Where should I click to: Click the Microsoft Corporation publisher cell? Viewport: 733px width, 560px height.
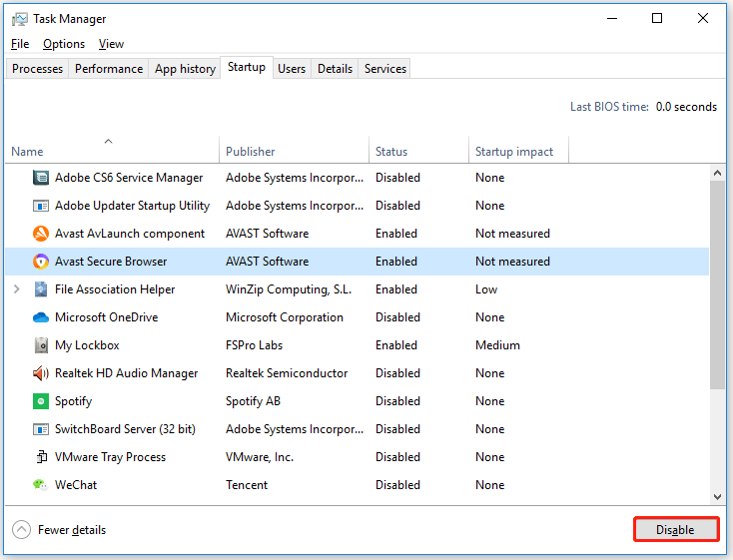click(x=285, y=317)
